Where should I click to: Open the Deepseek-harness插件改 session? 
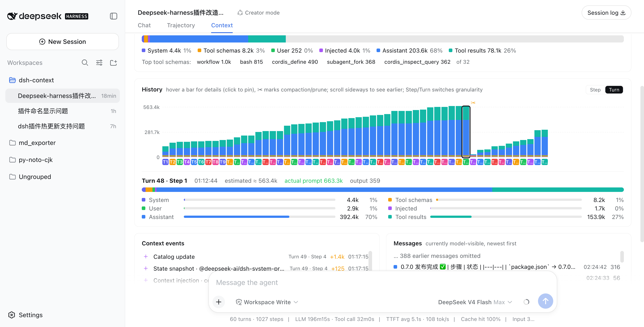point(63,96)
